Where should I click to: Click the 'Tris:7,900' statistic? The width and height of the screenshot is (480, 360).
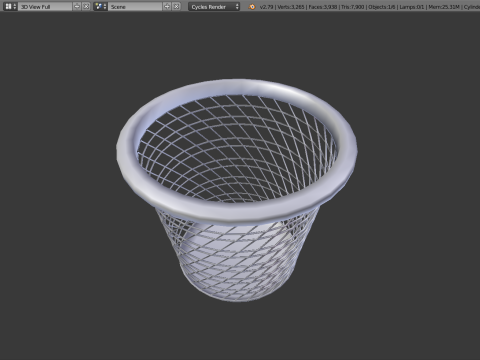click(x=353, y=7)
